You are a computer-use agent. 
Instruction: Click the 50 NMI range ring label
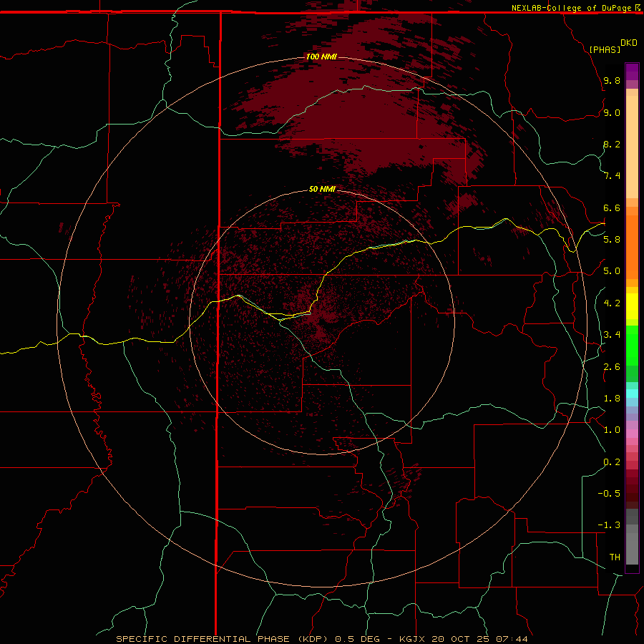pos(322,189)
